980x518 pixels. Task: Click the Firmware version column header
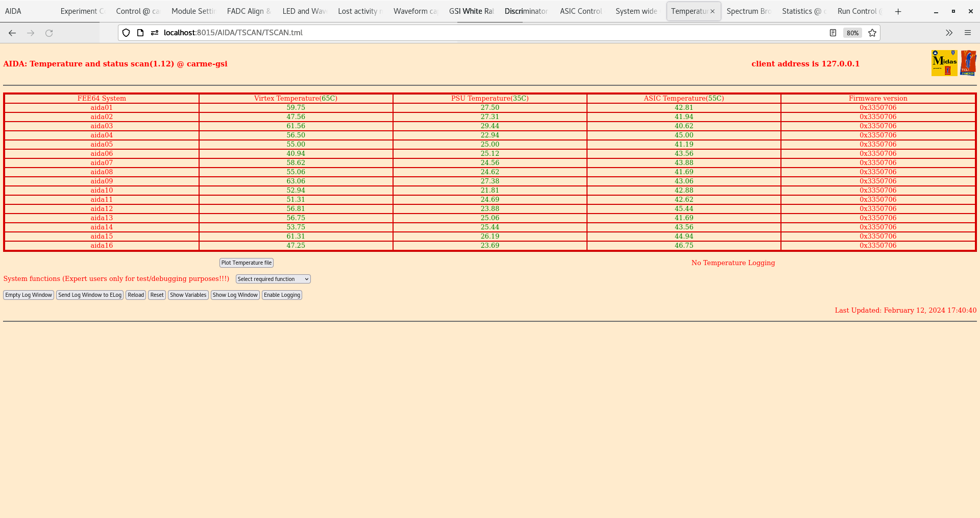point(878,98)
